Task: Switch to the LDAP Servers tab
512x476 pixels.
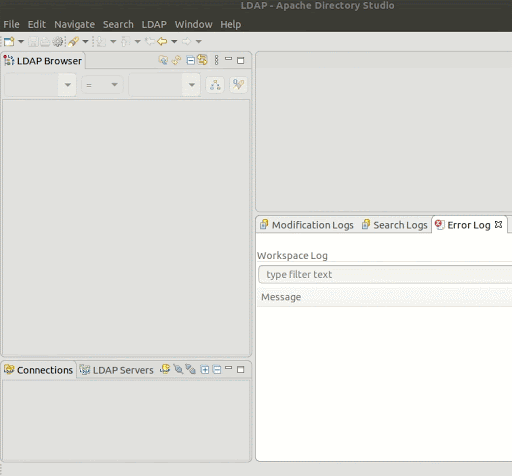Action: point(117,370)
